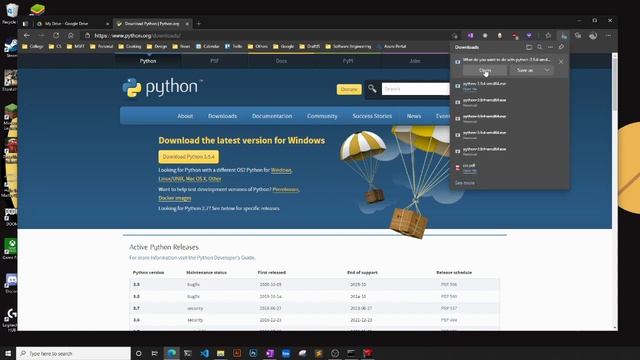Open the browser home page icon

[x=71, y=36]
